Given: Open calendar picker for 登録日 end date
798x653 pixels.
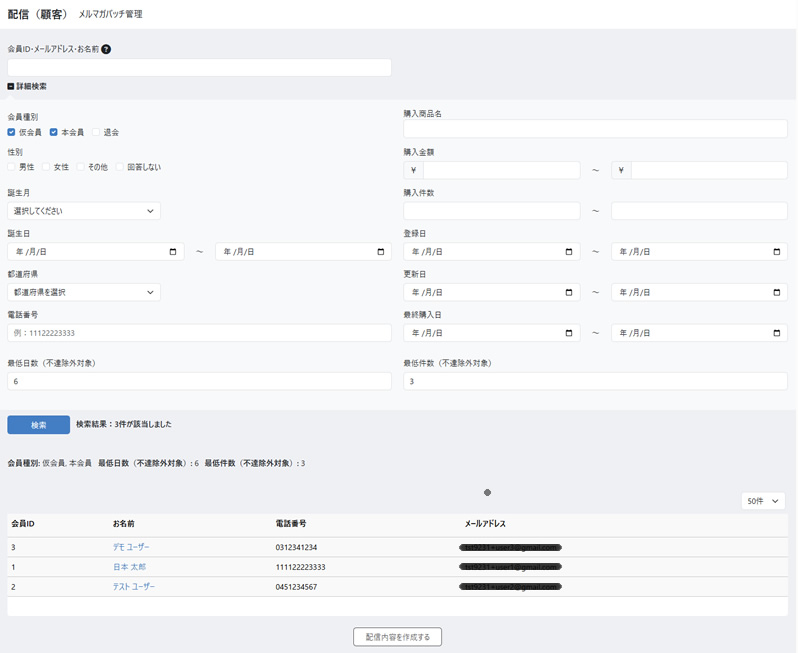Looking at the screenshot, I should pyautogui.click(x=777, y=252).
